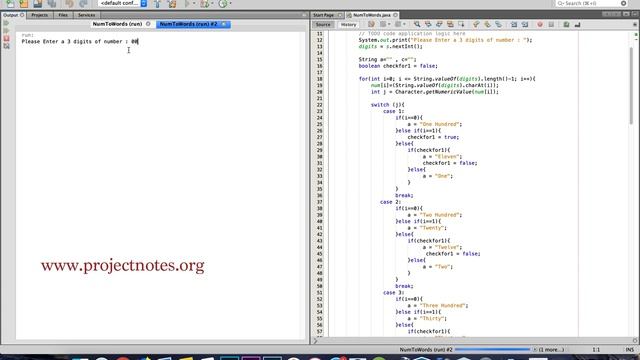Viewport: 640px width, 360px height.
Task: Click the Save All toolbar icon
Action: point(51,4)
